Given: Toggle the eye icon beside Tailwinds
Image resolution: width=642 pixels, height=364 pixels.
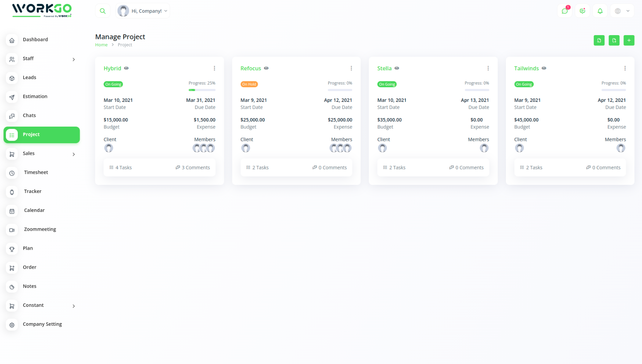Looking at the screenshot, I should tap(544, 68).
